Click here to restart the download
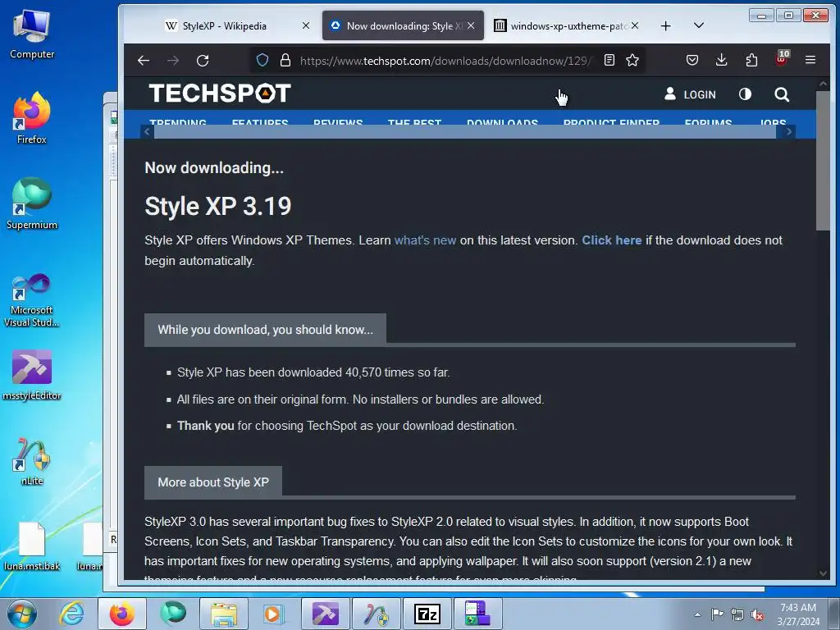840x630 pixels. [x=612, y=240]
